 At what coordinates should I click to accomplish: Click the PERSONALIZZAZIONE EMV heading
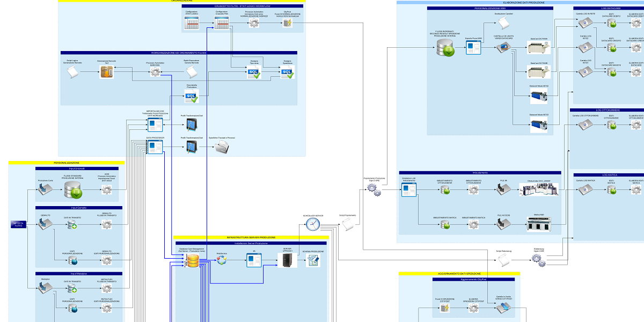tap(490, 9)
